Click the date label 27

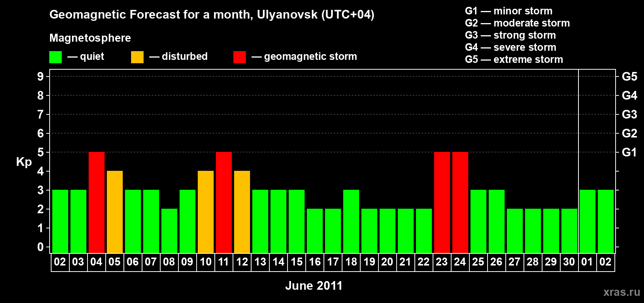tap(514, 262)
